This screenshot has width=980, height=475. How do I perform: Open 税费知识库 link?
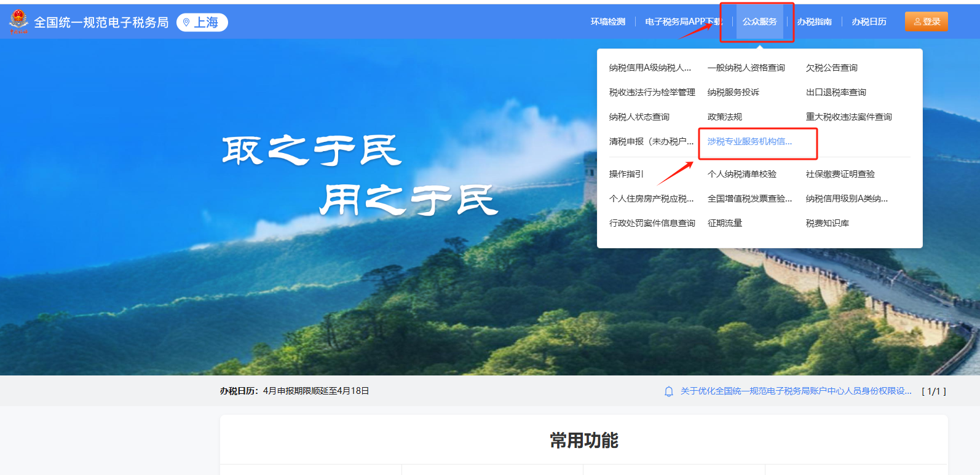827,223
